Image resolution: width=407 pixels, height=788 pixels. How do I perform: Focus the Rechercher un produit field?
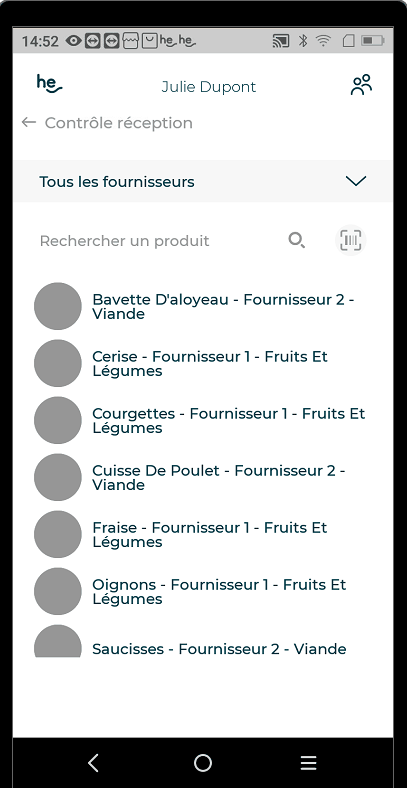(x=161, y=241)
